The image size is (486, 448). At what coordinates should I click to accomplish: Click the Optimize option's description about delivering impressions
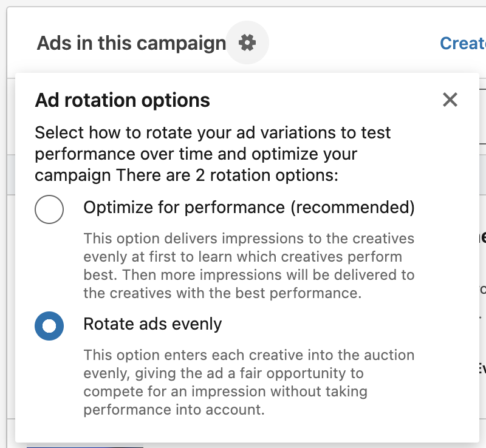tap(249, 266)
